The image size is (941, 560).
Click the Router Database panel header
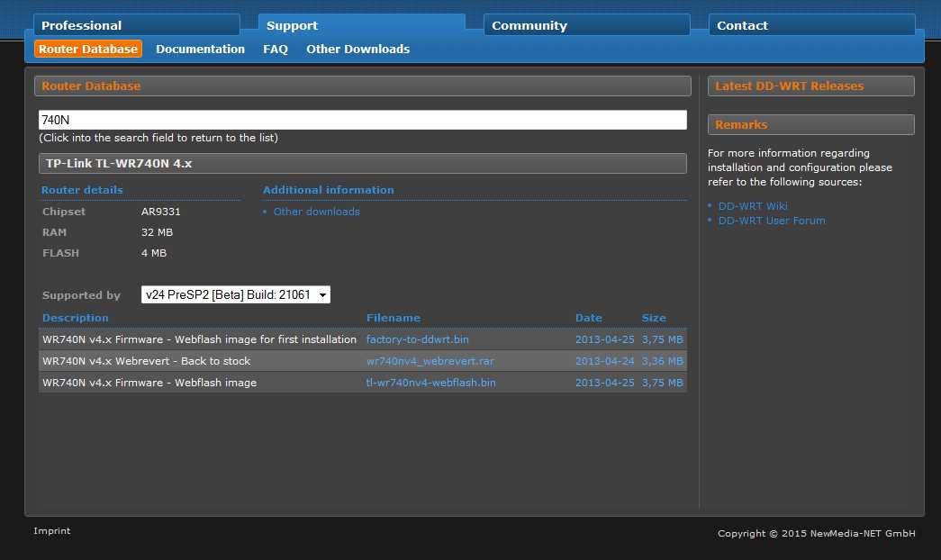[x=363, y=86]
